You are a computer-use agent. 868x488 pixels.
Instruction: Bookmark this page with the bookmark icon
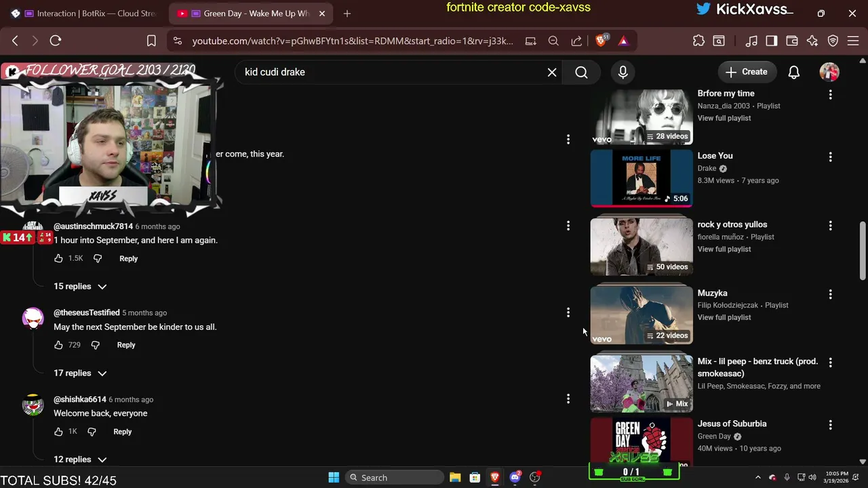151,41
